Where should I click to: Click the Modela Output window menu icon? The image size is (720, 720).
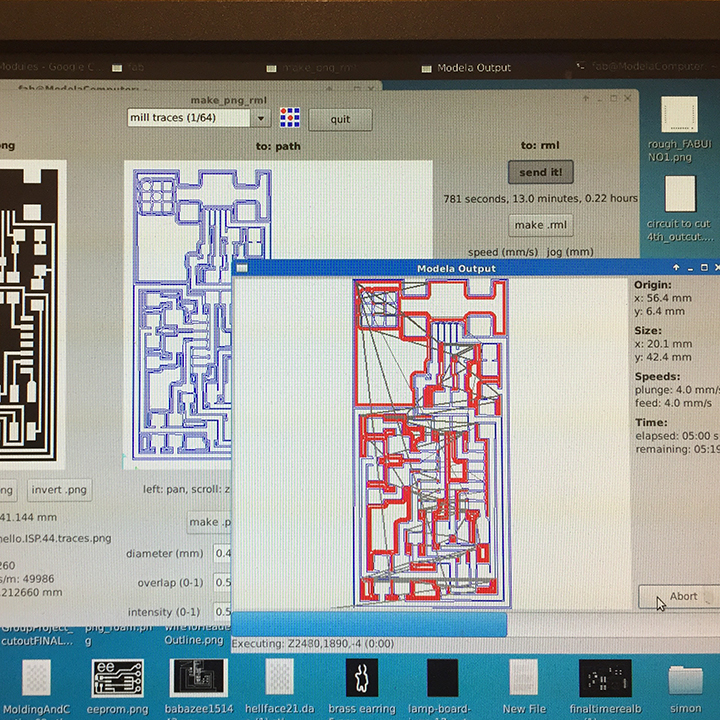point(242,268)
